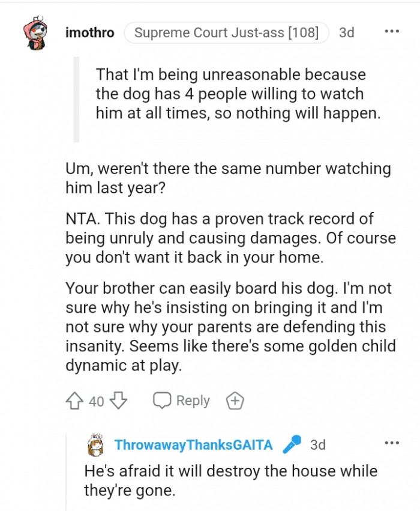Screen dimensions: 420x511
Task: Click the 3d timestamp on ThrowawayThanksGAITA's reply
Action: click(317, 445)
